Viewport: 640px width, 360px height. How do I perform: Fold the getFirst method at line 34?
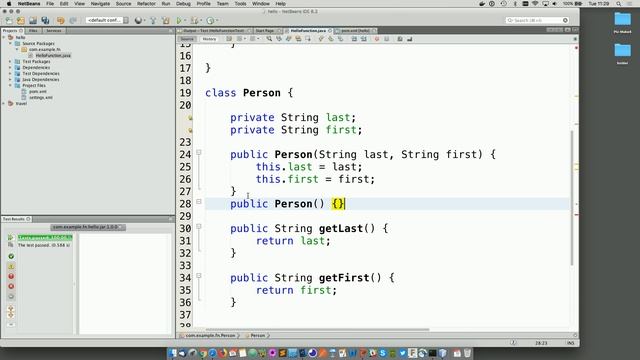tap(199, 276)
